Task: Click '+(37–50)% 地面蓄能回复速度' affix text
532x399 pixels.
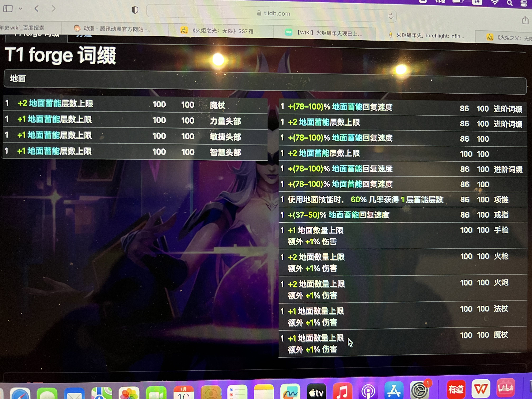Action: [339, 215]
